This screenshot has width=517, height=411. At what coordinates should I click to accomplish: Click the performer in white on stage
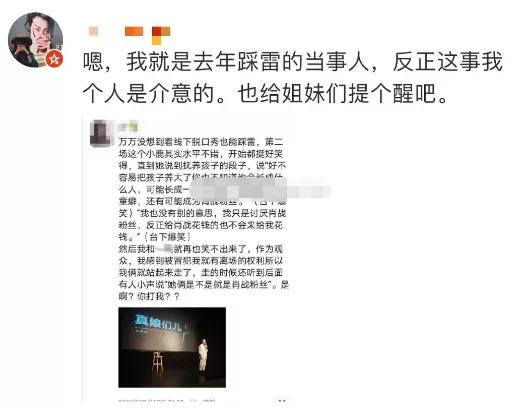(x=203, y=355)
